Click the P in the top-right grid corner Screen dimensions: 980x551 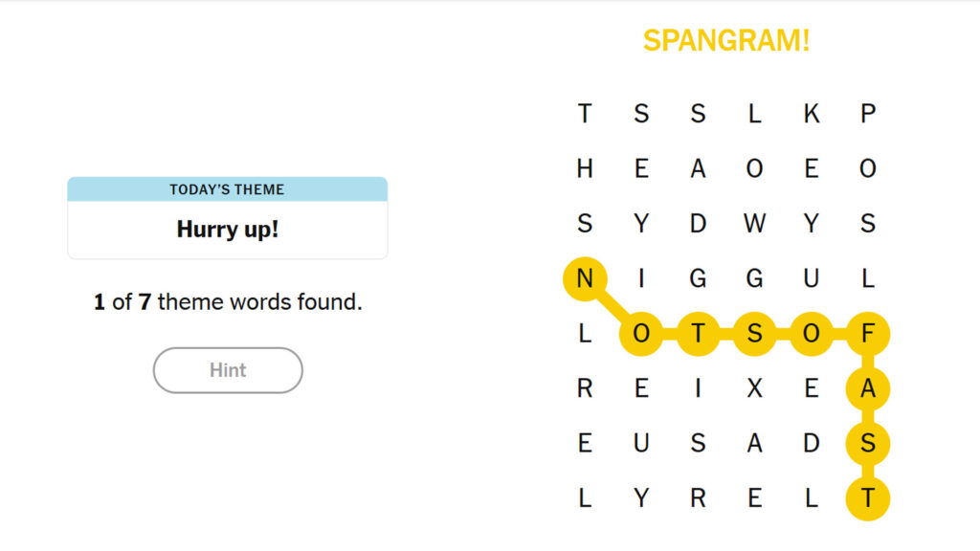[869, 113]
